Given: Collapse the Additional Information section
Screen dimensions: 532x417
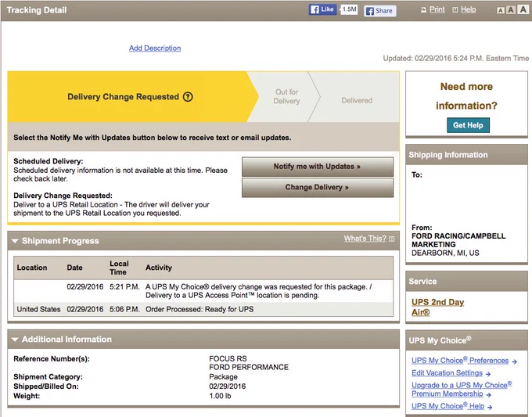Looking at the screenshot, I should (x=15, y=340).
